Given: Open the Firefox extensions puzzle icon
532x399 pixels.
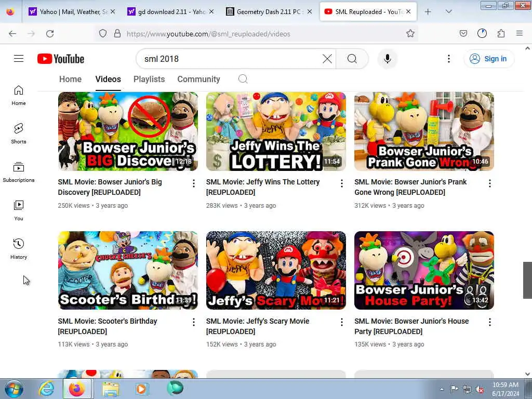Looking at the screenshot, I should coord(501,34).
